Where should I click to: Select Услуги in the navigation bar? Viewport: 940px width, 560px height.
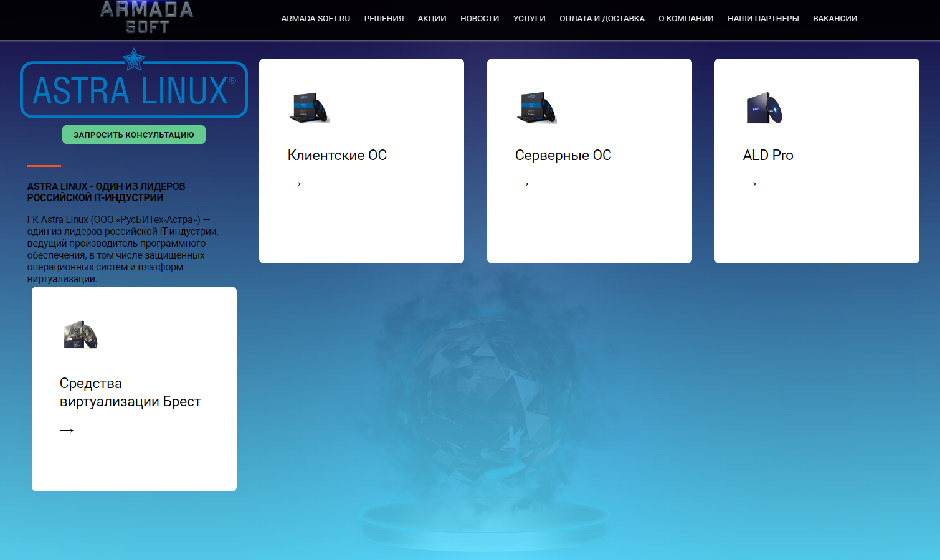[529, 19]
